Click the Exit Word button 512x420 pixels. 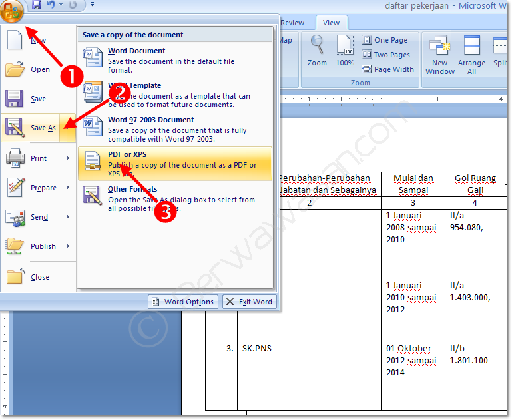[x=250, y=302]
